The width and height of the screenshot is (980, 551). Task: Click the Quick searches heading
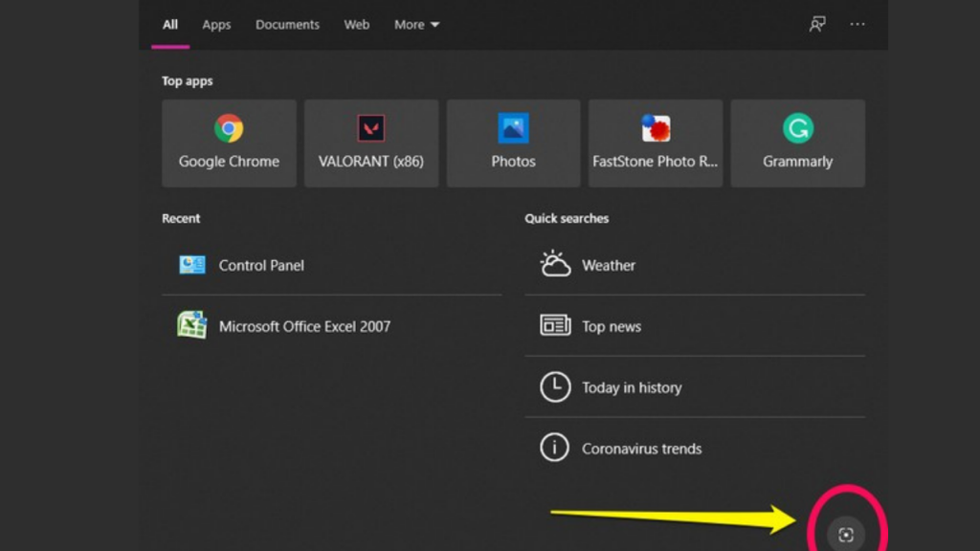tap(567, 218)
